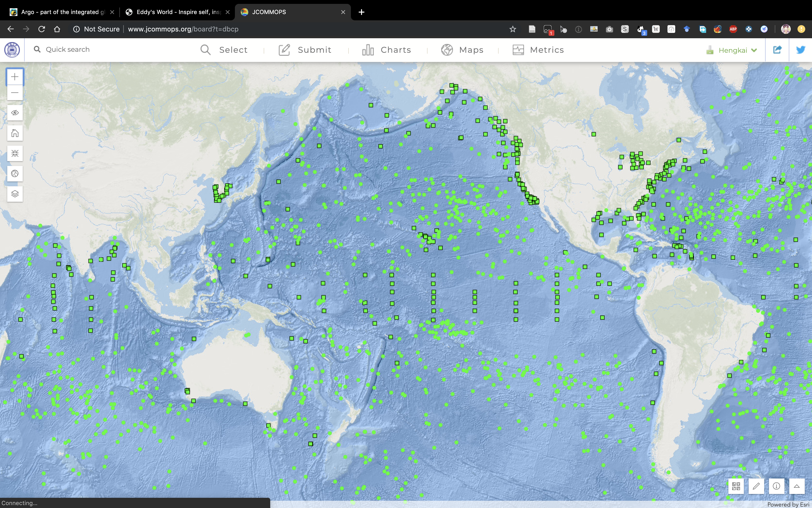Click the JCOMMOPS logo in header
Viewport: 812px width, 508px height.
coord(12,50)
